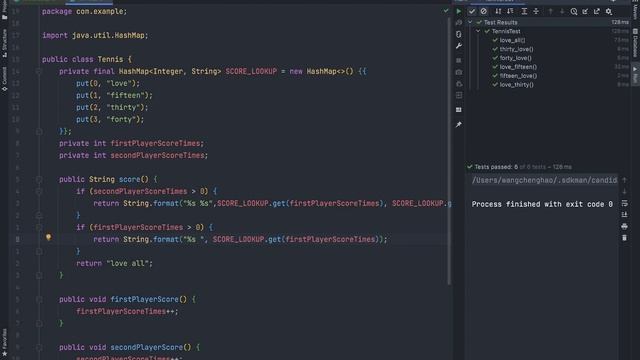
Task: Click the 'Tests passed: 6' status text
Action: pos(496,167)
